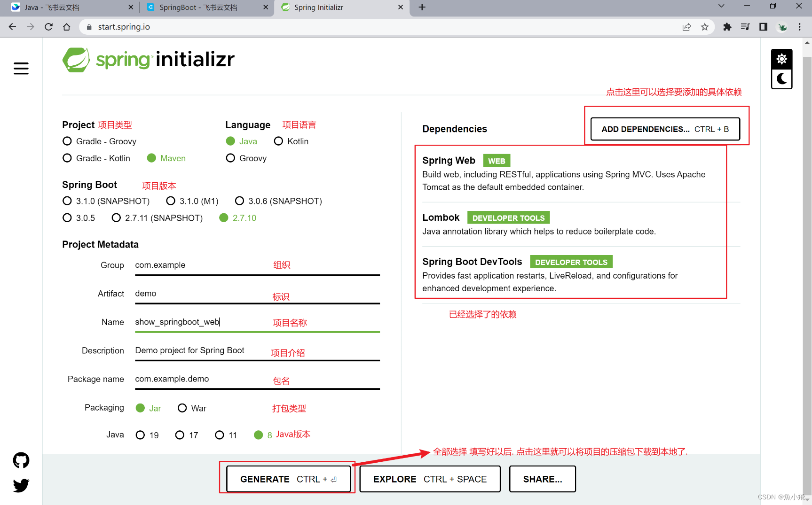Set packaging to Jar

[149, 408]
